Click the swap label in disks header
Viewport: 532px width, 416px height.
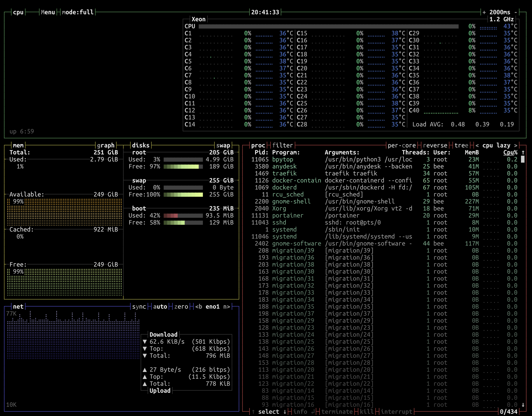[223, 145]
